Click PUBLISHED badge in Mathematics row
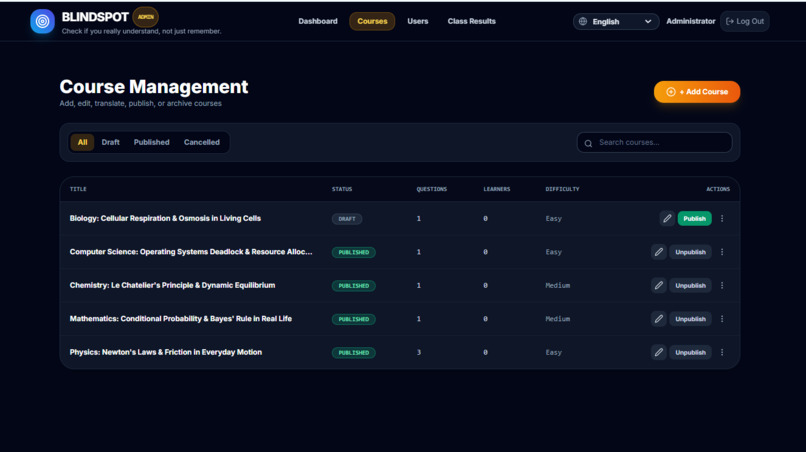Viewport: 806px width, 452px height. 354,319
